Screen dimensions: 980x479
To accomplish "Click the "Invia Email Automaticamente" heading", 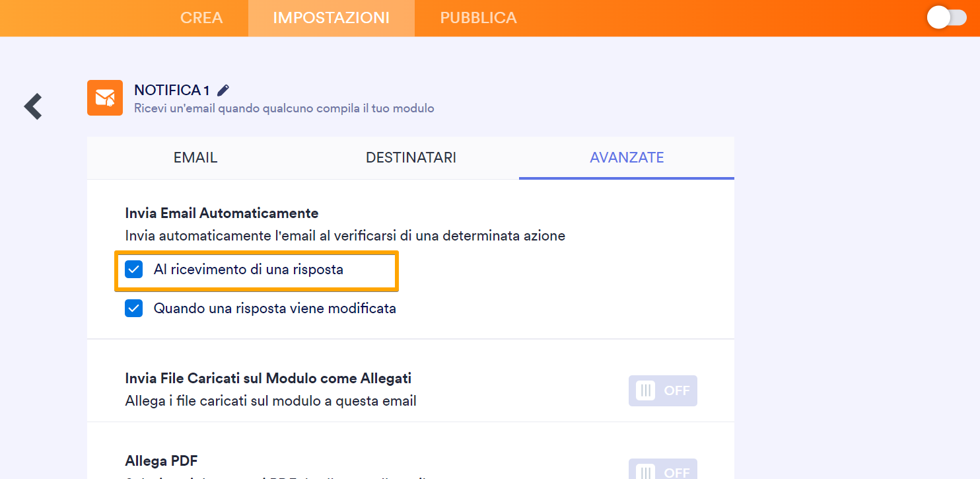I will [x=222, y=213].
